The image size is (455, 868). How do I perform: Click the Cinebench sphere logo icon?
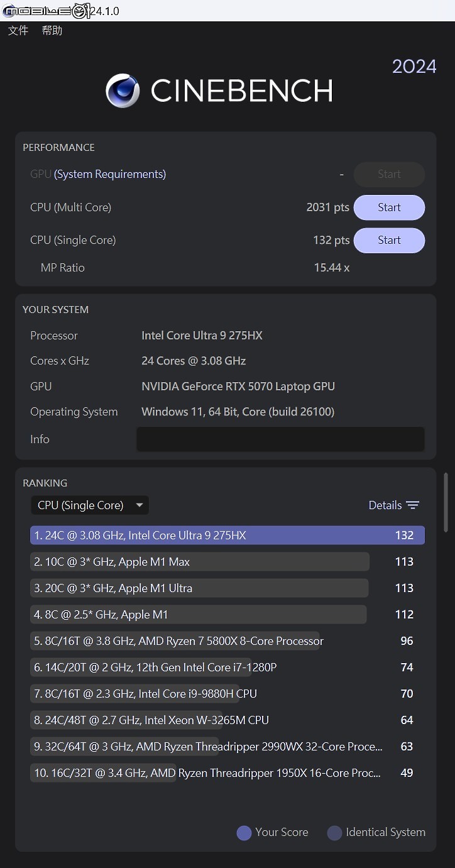pos(123,91)
